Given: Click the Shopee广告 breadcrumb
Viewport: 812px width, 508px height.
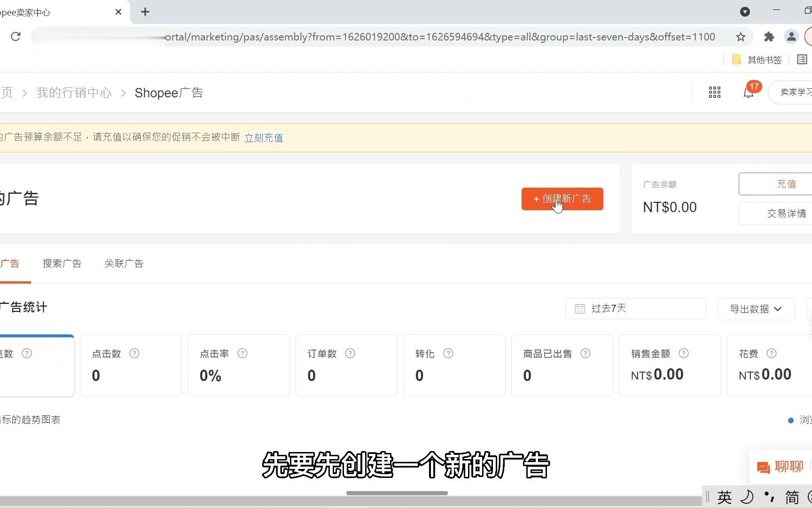Looking at the screenshot, I should click(169, 93).
